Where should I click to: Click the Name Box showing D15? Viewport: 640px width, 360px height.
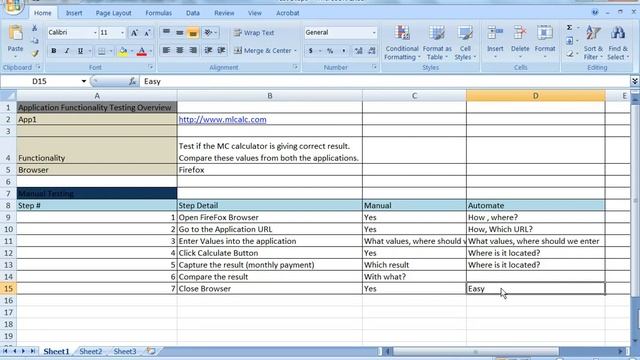(x=39, y=81)
